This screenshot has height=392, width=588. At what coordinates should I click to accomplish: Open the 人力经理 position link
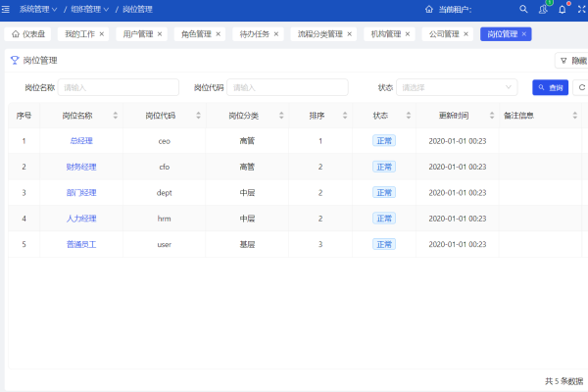coord(81,219)
